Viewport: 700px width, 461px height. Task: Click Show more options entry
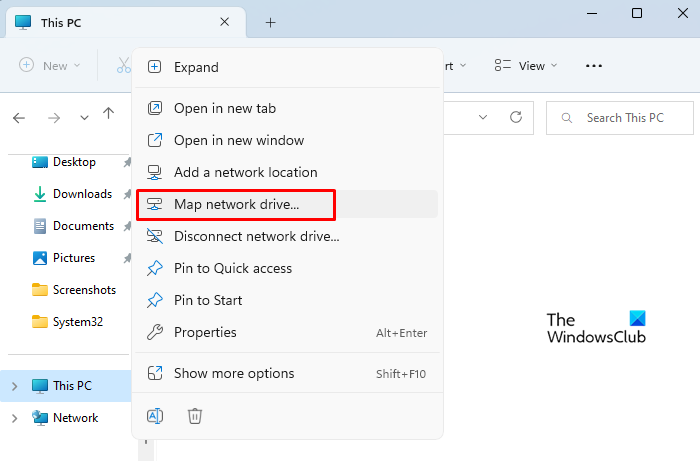(x=234, y=373)
